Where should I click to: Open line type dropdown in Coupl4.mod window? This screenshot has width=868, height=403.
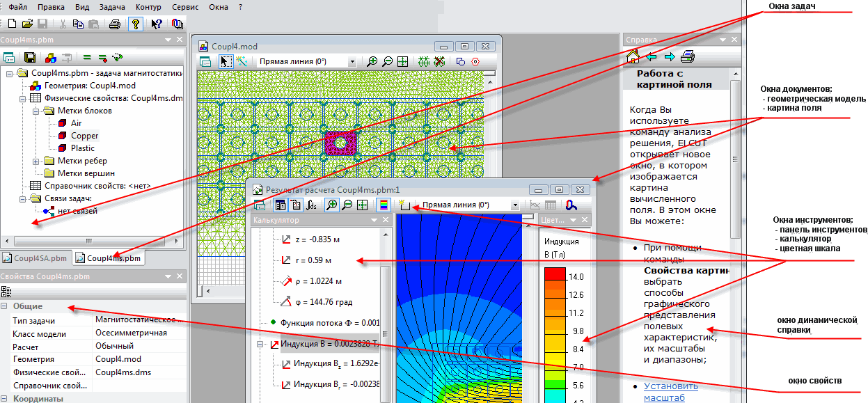(x=352, y=61)
